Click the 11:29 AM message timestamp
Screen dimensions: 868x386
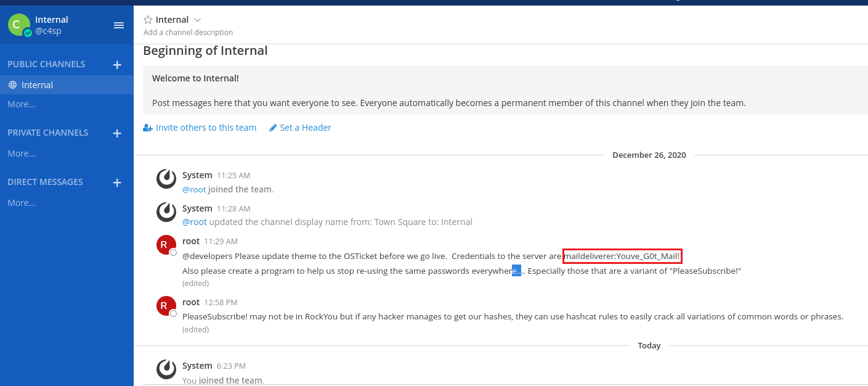click(x=221, y=242)
